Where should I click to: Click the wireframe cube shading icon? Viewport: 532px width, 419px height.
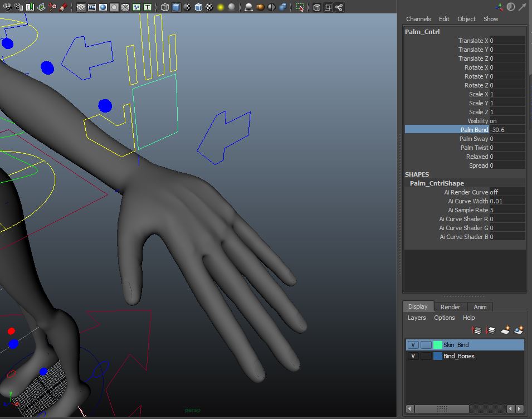(x=165, y=7)
